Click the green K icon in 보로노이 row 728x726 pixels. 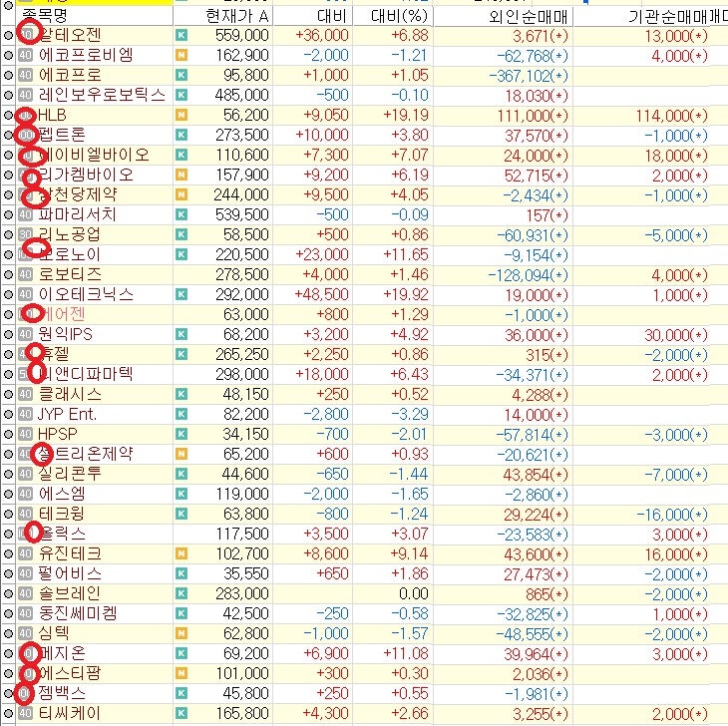pos(182,254)
